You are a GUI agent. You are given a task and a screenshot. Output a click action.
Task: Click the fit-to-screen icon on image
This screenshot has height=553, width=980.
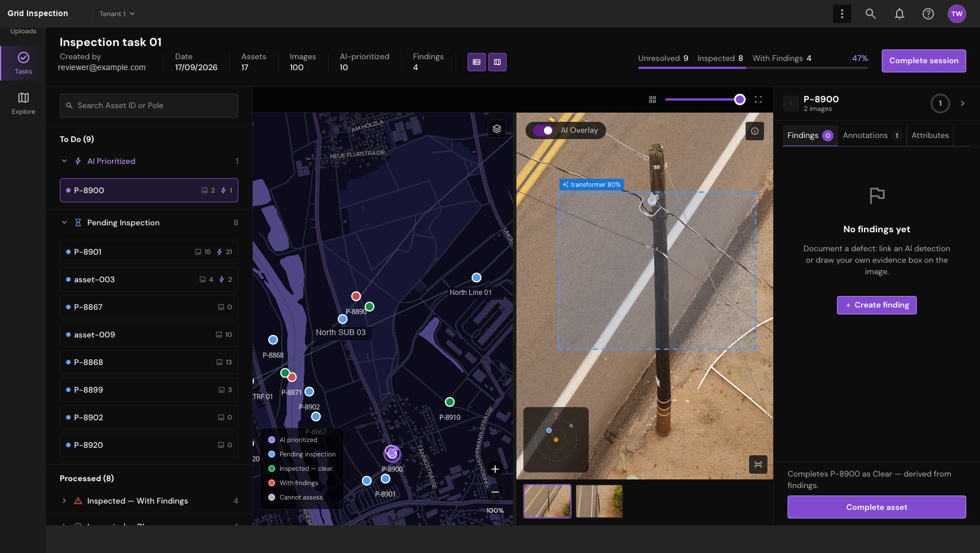pos(758,464)
